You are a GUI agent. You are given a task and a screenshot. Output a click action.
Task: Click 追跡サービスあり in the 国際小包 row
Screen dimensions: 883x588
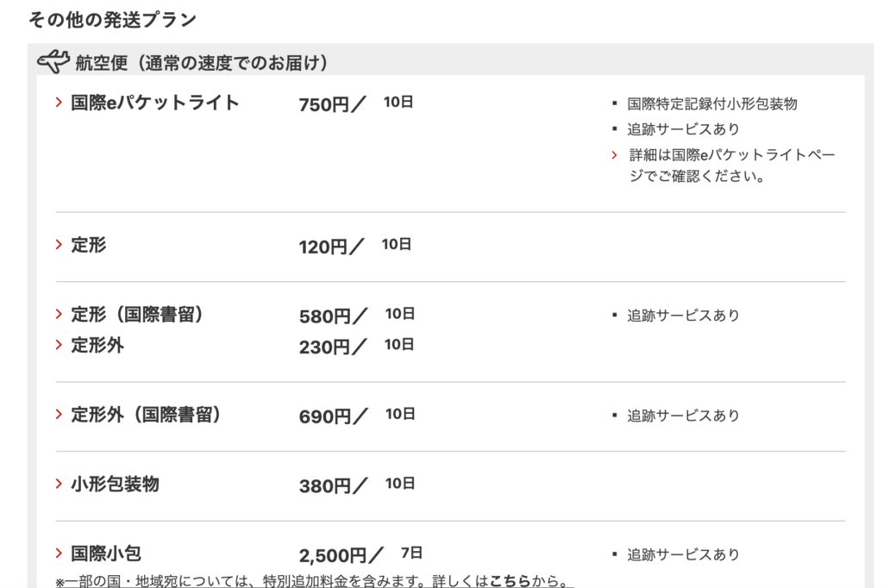point(683,554)
